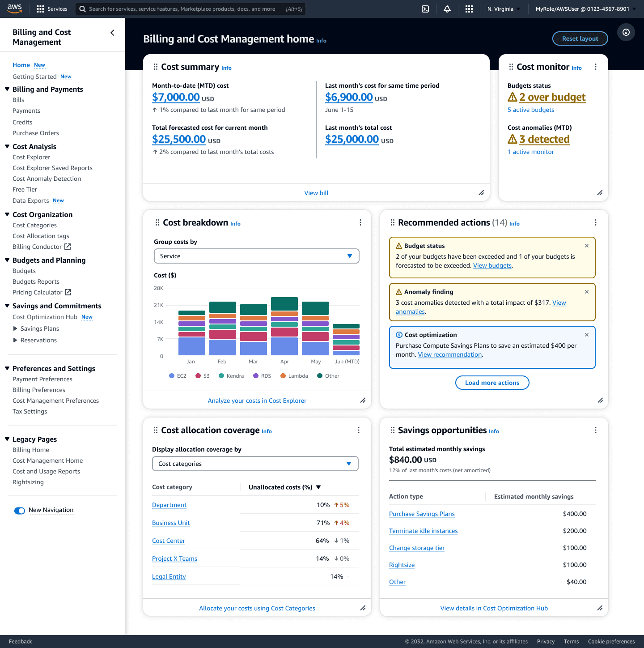Click the Cost monitor resize handle
This screenshot has width=644, height=648.
click(x=600, y=193)
